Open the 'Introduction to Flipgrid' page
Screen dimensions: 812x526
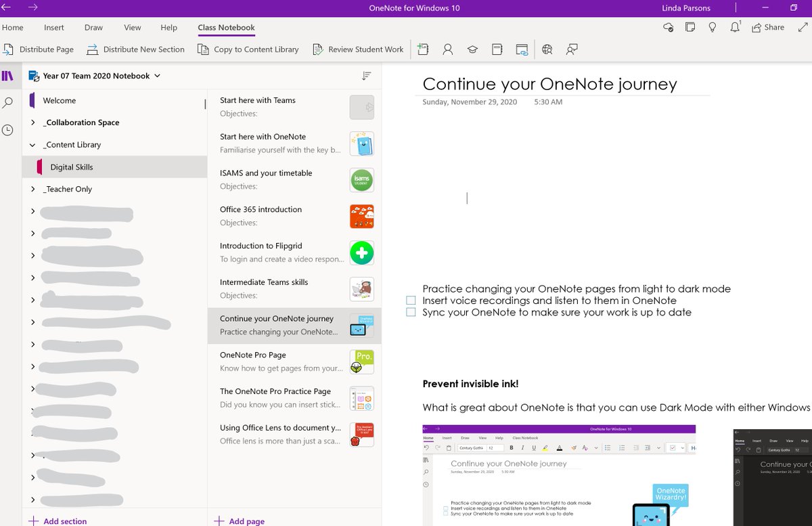tap(294, 253)
